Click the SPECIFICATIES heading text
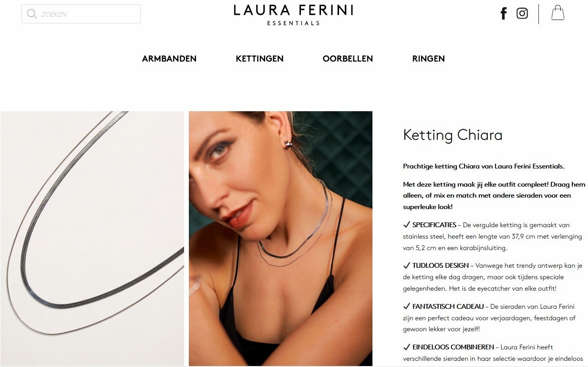 pyautogui.click(x=434, y=225)
